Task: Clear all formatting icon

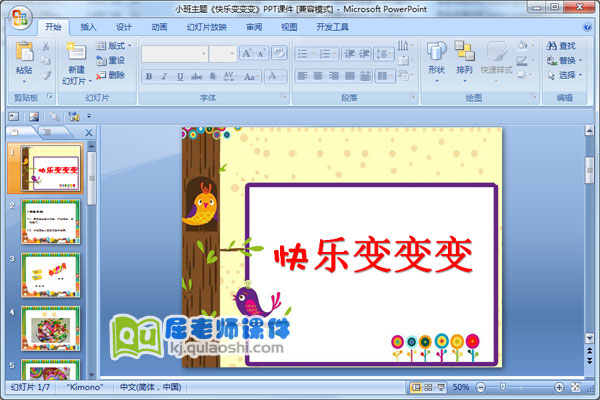Action: tap(279, 53)
